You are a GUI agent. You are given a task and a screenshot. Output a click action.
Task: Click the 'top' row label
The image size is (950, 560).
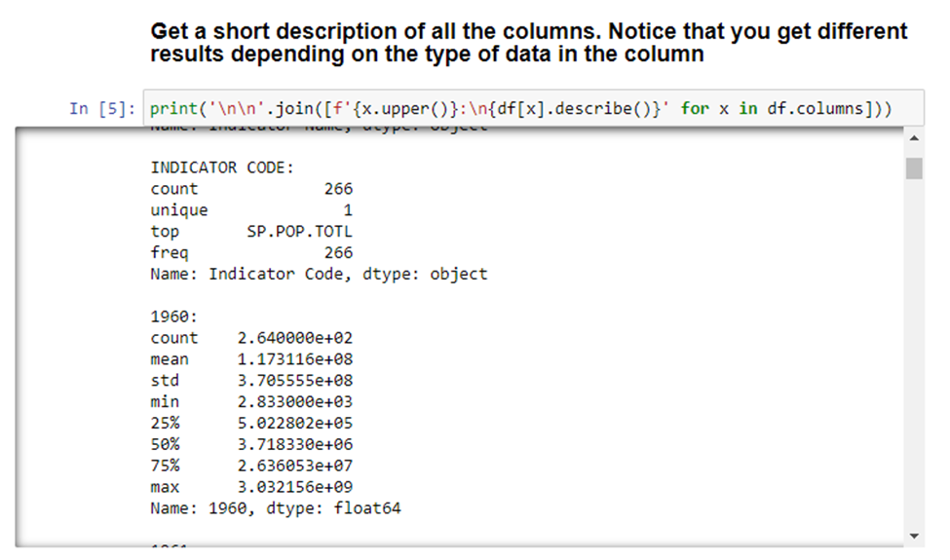coord(165,232)
